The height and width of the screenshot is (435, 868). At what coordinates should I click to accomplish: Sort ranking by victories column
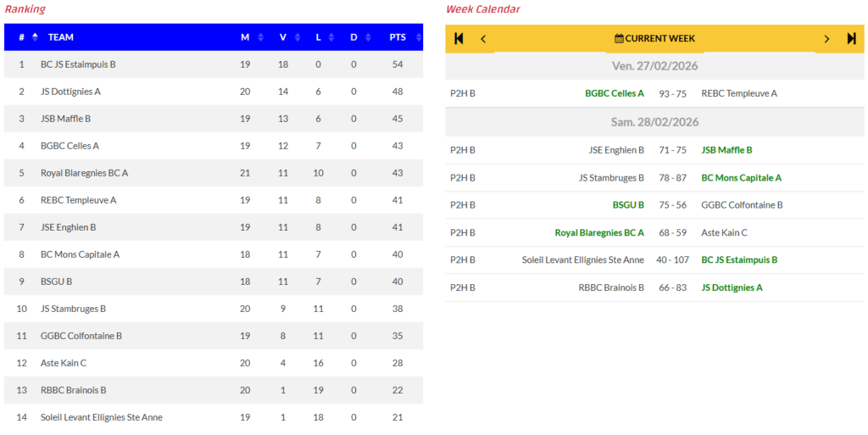point(283,37)
